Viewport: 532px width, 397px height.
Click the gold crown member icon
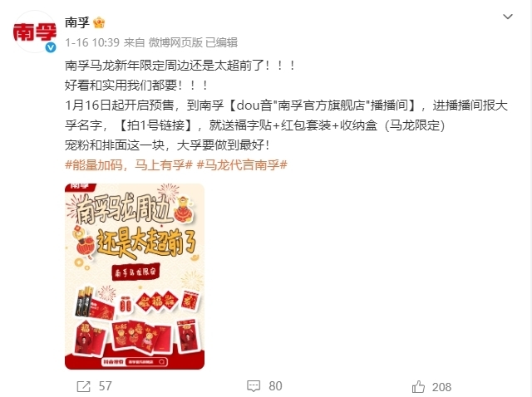[99, 22]
